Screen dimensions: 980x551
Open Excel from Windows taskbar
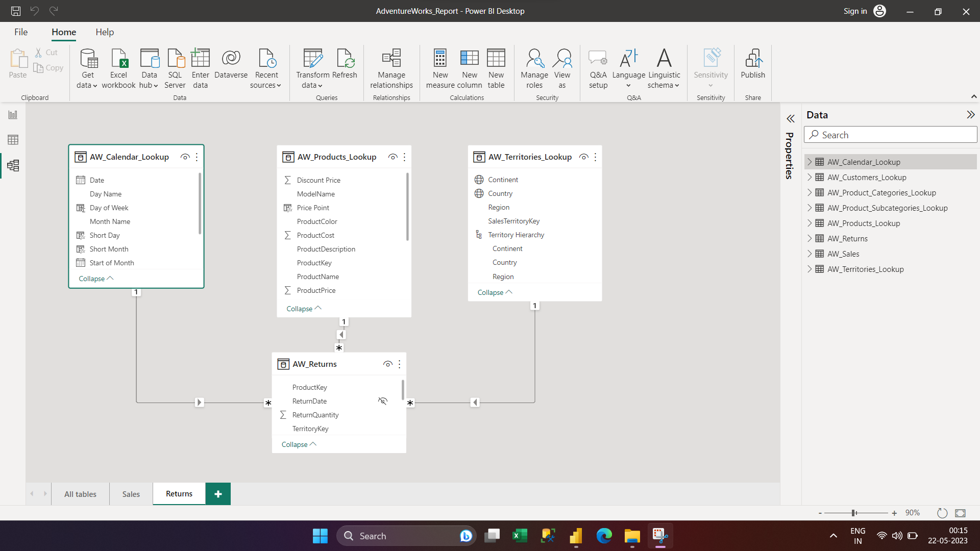(x=520, y=536)
